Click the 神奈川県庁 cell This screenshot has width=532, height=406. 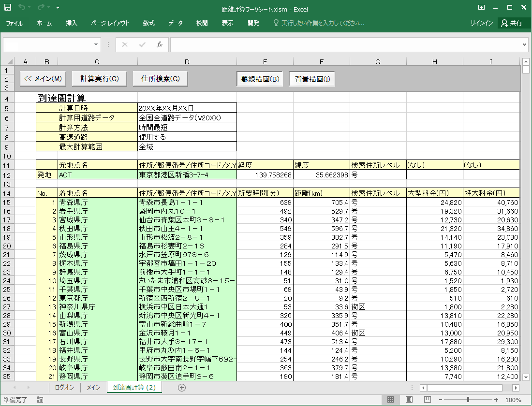(98, 307)
